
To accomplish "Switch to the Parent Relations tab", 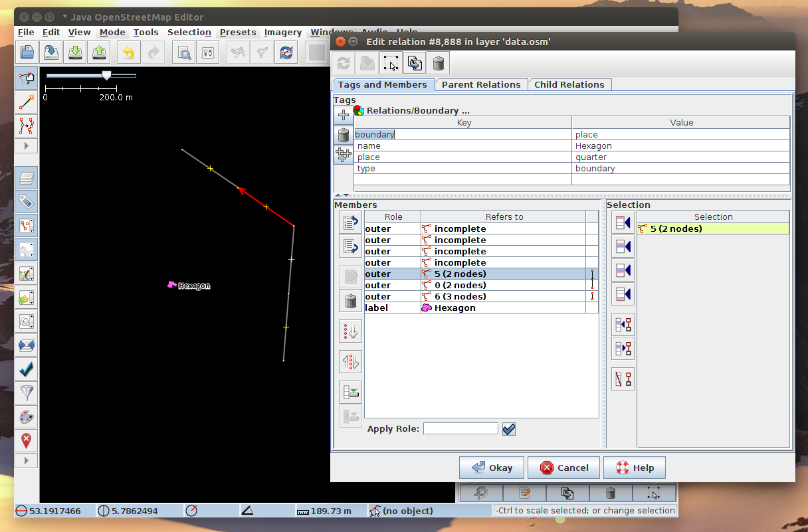I will (x=481, y=84).
